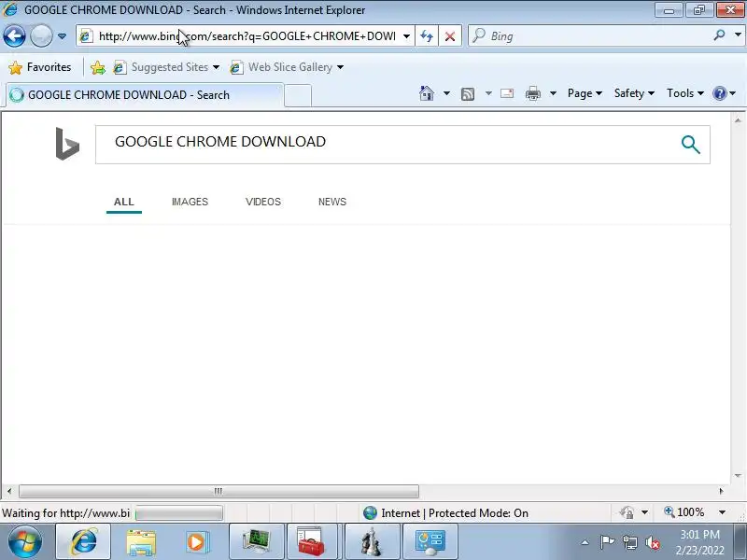Go back with the blue Back arrow

point(14,35)
